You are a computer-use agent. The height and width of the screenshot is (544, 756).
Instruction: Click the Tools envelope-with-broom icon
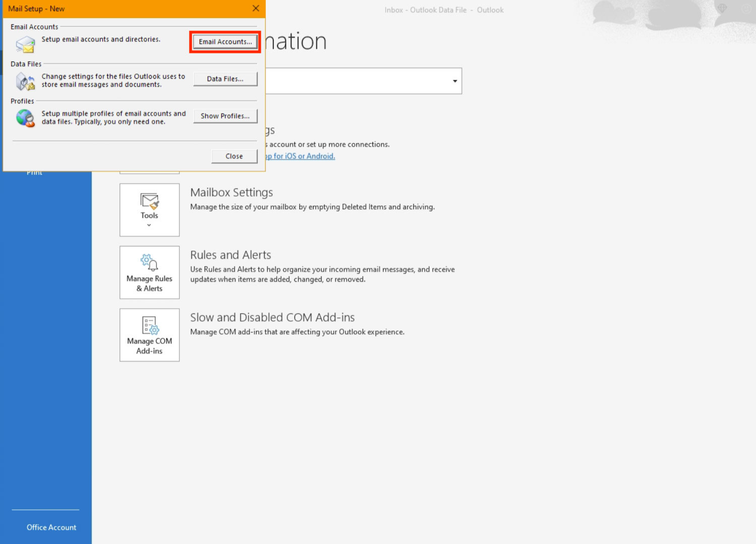[x=150, y=201]
